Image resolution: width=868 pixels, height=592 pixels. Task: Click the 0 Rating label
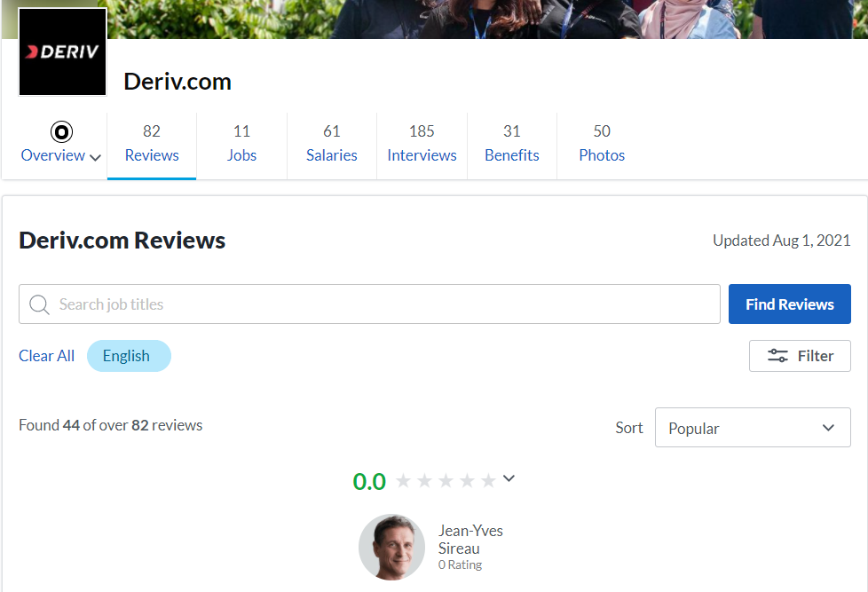(460, 564)
